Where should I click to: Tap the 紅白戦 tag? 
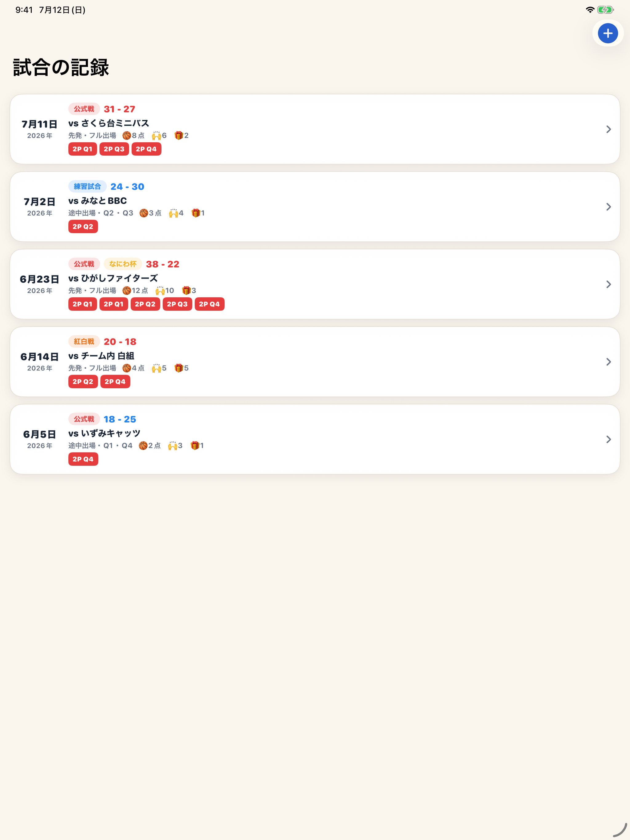click(x=84, y=341)
